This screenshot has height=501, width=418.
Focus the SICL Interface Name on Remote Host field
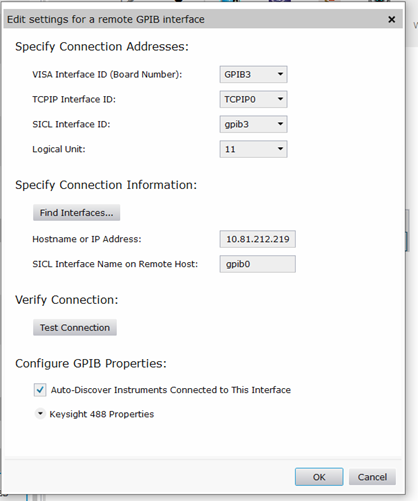tap(257, 264)
